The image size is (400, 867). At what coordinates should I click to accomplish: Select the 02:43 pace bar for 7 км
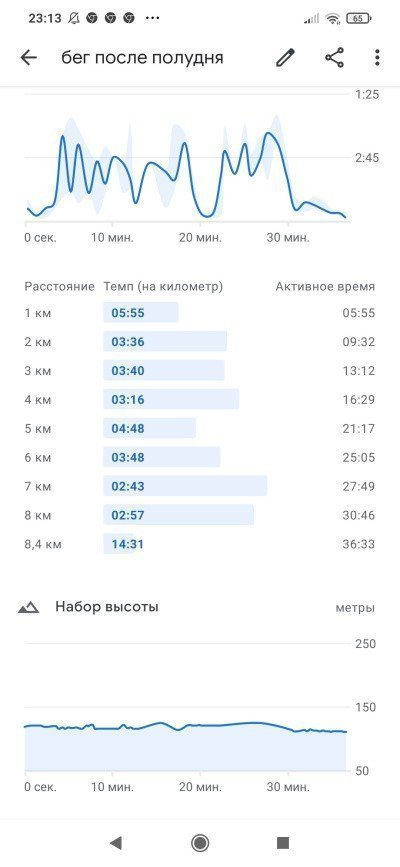point(185,487)
